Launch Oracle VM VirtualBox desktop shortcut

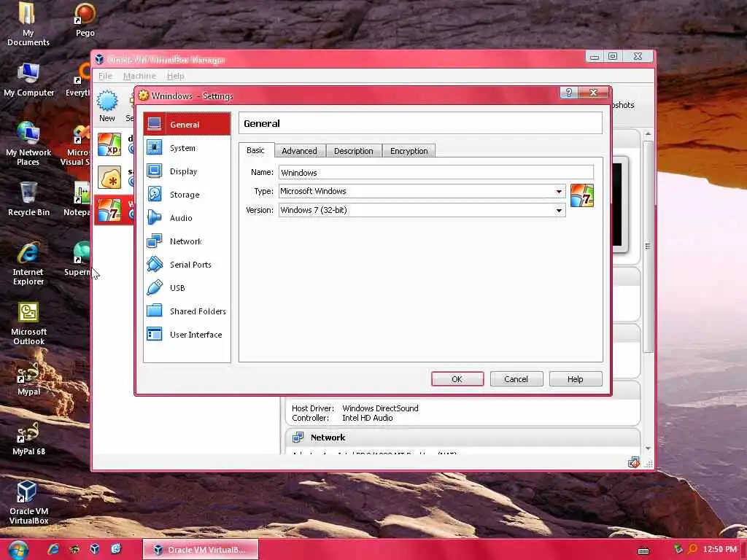[28, 502]
